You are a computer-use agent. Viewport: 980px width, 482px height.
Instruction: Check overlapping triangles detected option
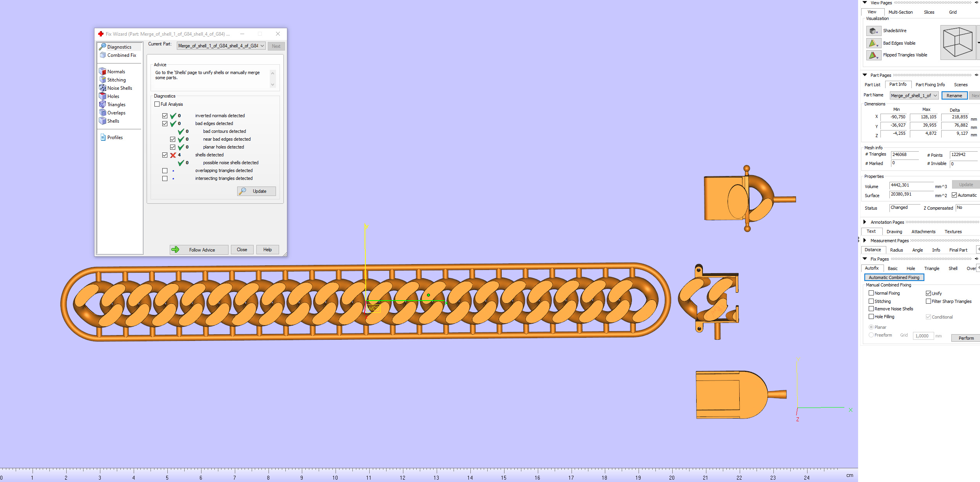(165, 170)
